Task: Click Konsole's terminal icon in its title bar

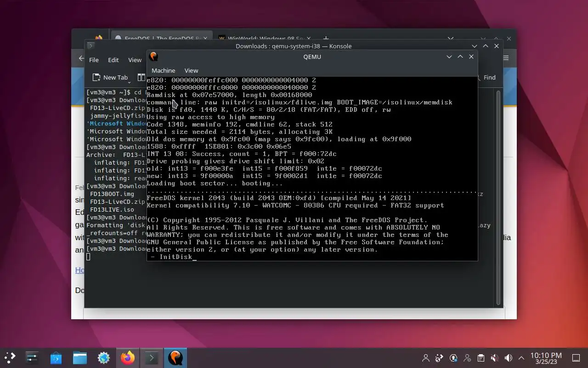Action: tap(90, 46)
